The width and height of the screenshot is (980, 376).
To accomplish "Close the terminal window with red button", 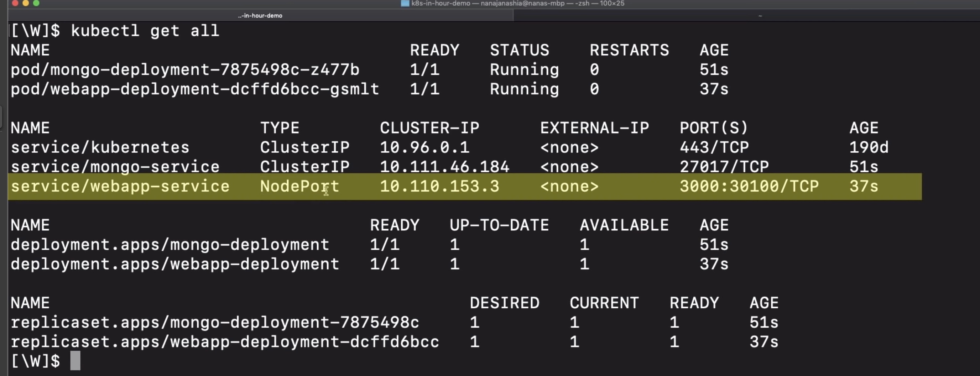I will (x=15, y=3).
